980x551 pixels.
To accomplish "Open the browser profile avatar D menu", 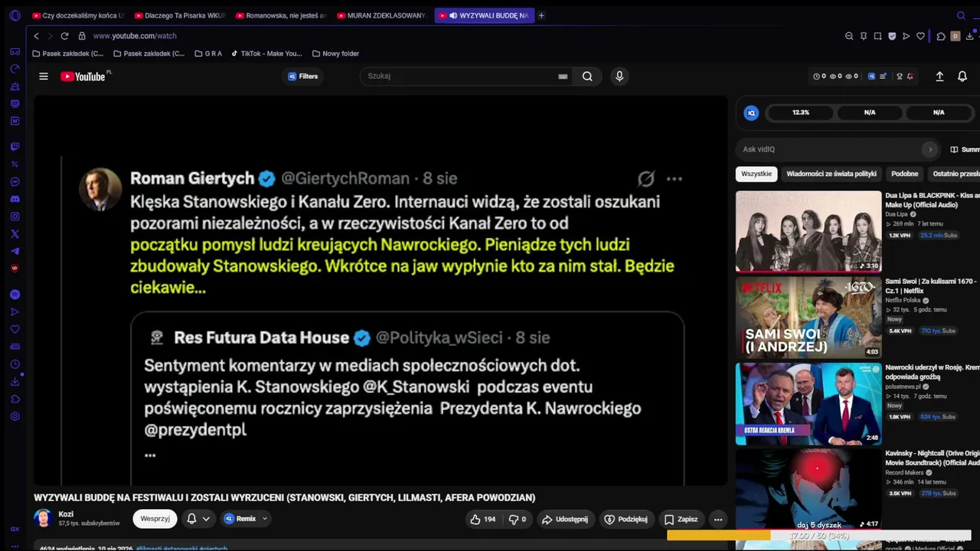I will pos(955,36).
